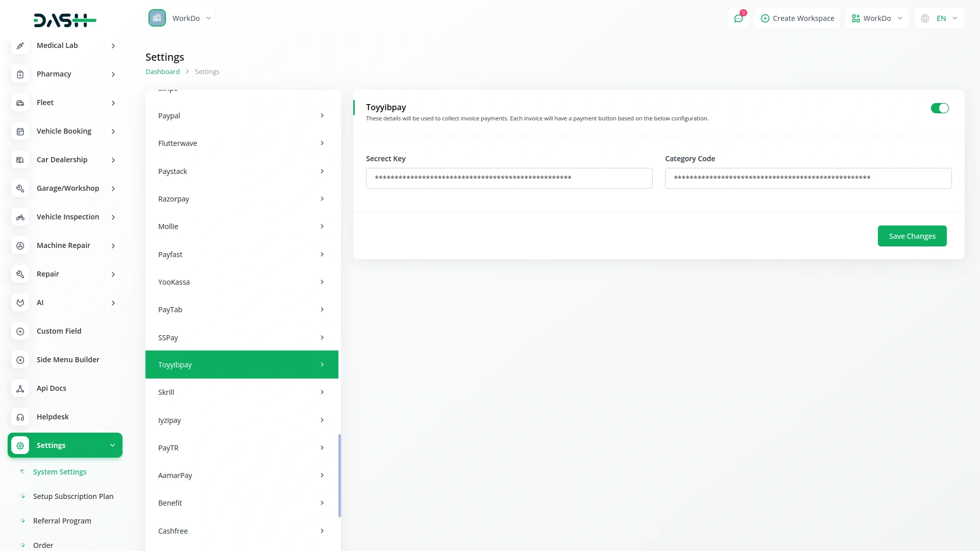The height and width of the screenshot is (551, 980).
Task: Click the Fleet truck icon
Action: click(20, 103)
